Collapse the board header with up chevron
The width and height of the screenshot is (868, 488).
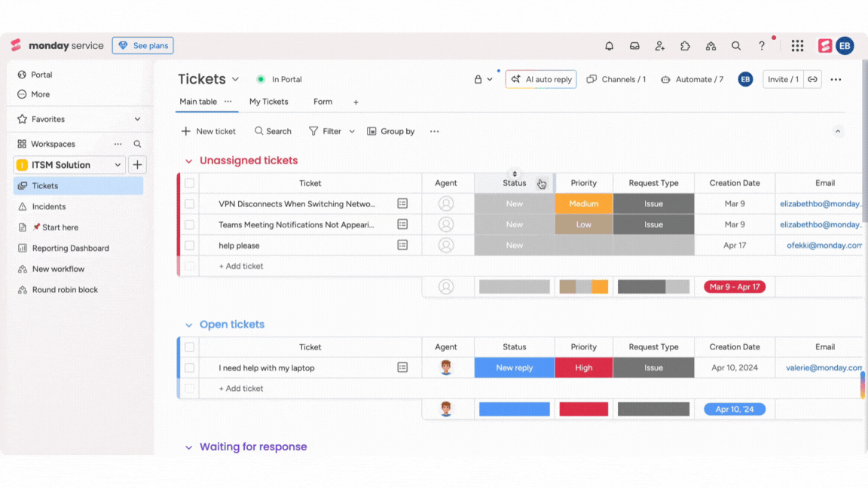[x=838, y=131]
